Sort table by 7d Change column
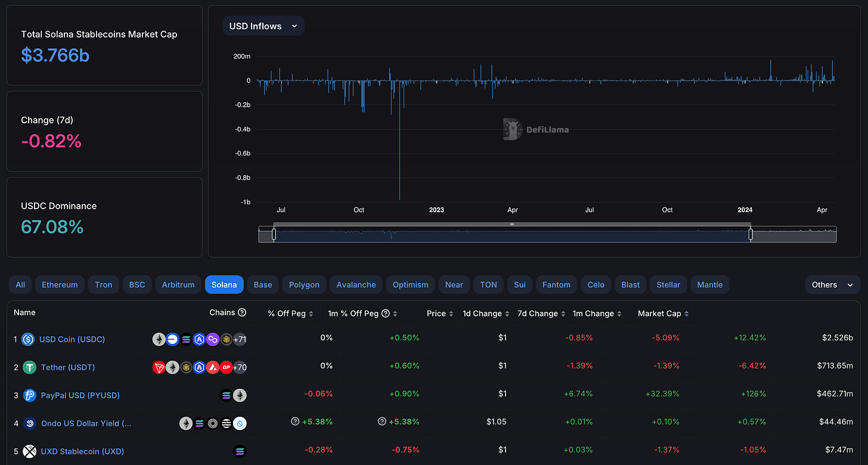The height and width of the screenshot is (465, 868). coord(541,314)
